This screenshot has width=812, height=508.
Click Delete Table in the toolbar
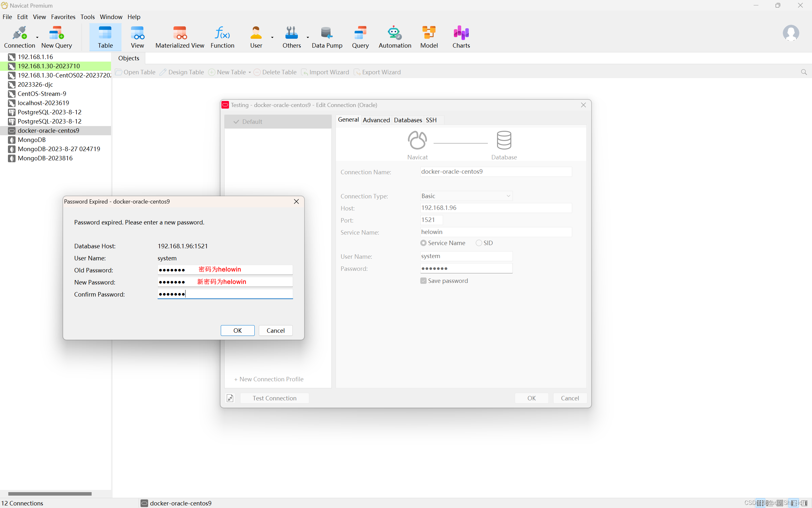(275, 72)
